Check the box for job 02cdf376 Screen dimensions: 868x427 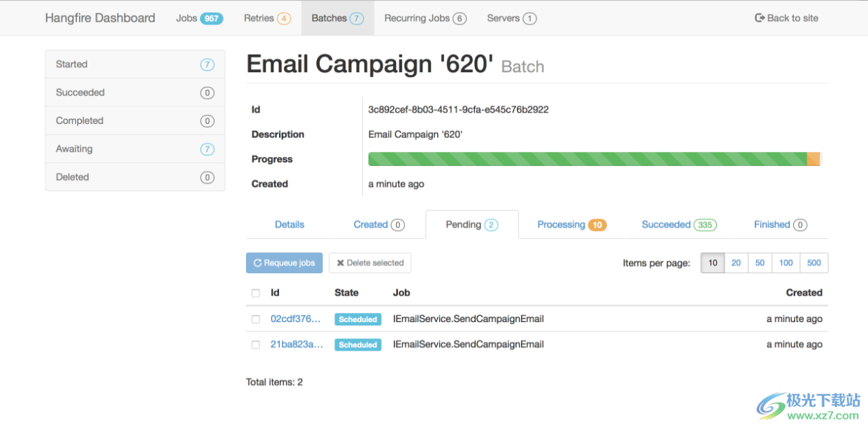click(x=255, y=319)
